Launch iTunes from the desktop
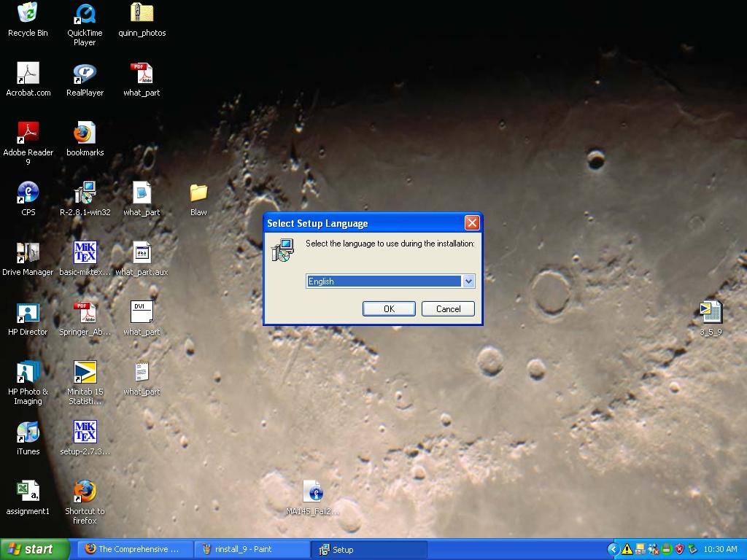The image size is (747, 560). (x=28, y=434)
